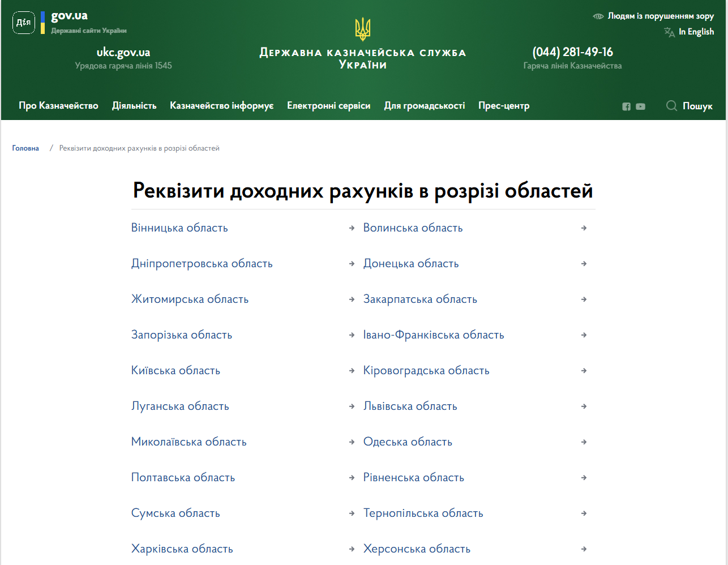The width and height of the screenshot is (728, 565).
Task: Open the Електронні сервіси menu
Action: tap(329, 106)
